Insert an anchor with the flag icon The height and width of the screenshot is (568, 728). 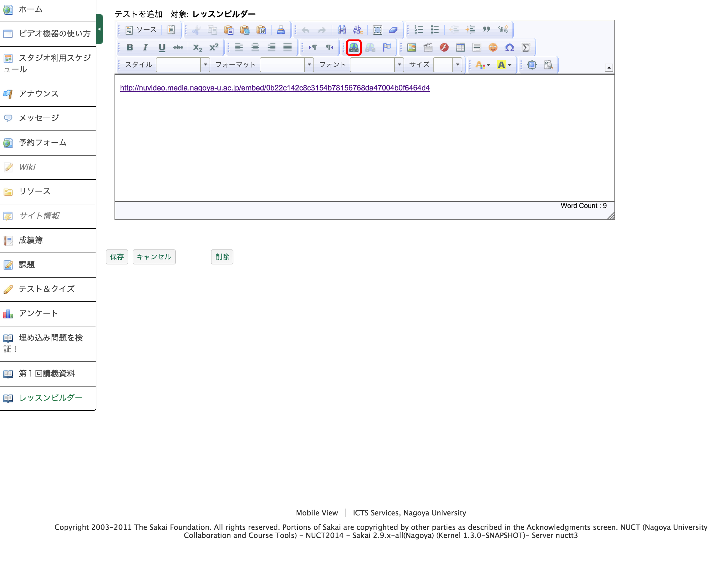(386, 47)
